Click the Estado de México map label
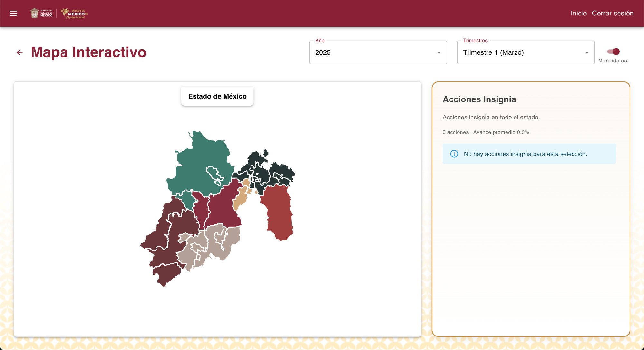644x350 pixels. click(217, 96)
